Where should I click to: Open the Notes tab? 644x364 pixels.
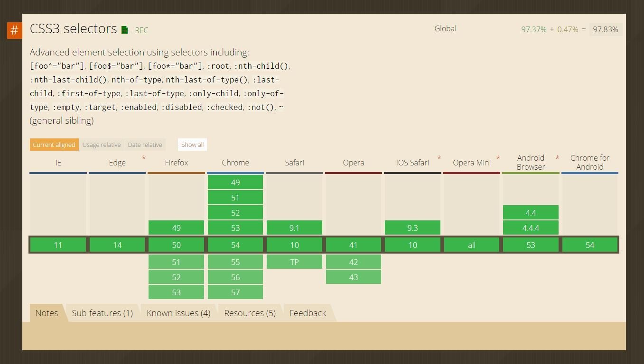47,313
